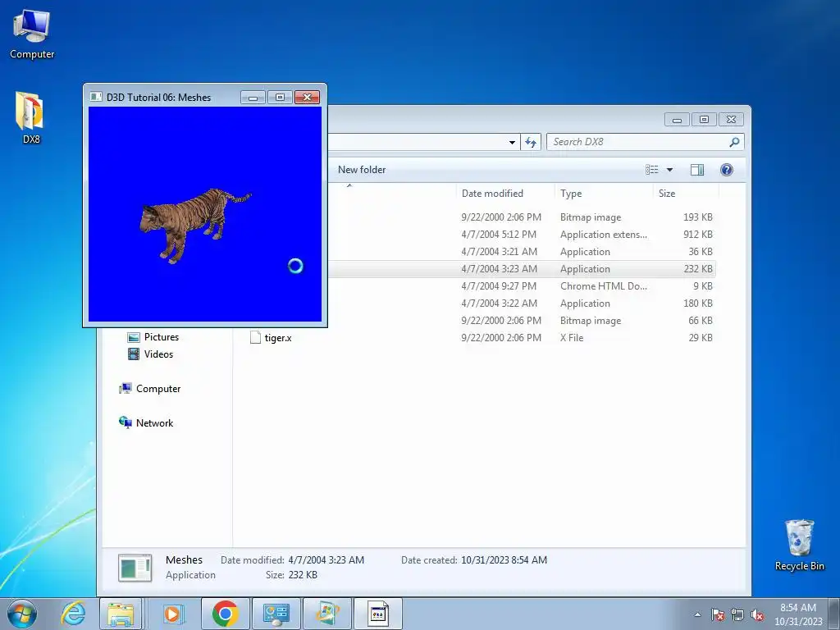
Task: Open Videos library in navigation pane
Action: coord(158,354)
